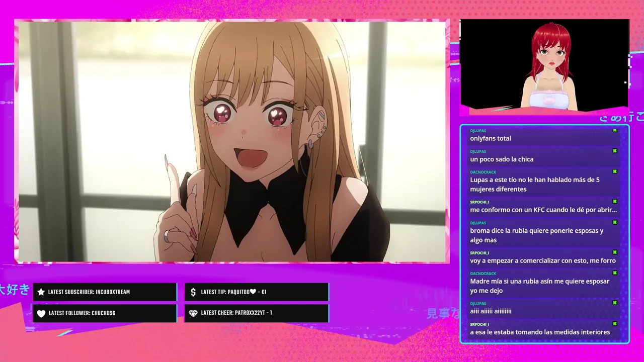Click green badge on 'voy a empezar a comercializar'
Screen dimensions: 644x362
(615, 252)
